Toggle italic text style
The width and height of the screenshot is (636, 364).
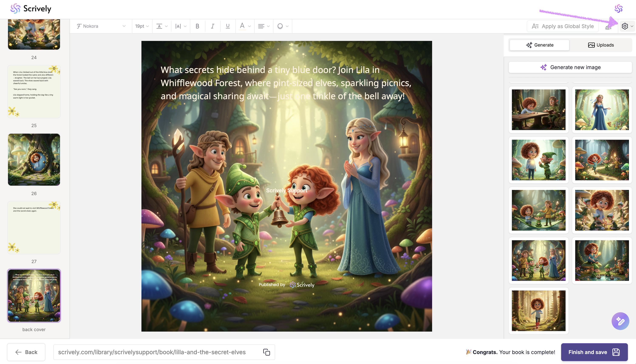point(212,26)
